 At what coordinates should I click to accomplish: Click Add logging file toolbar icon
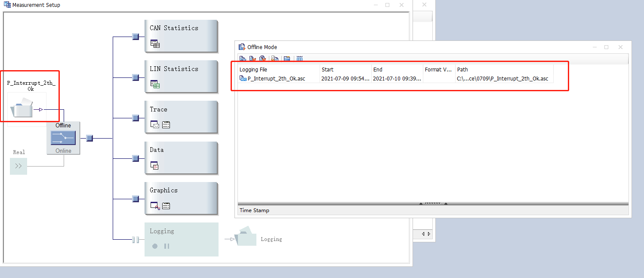[243, 59]
